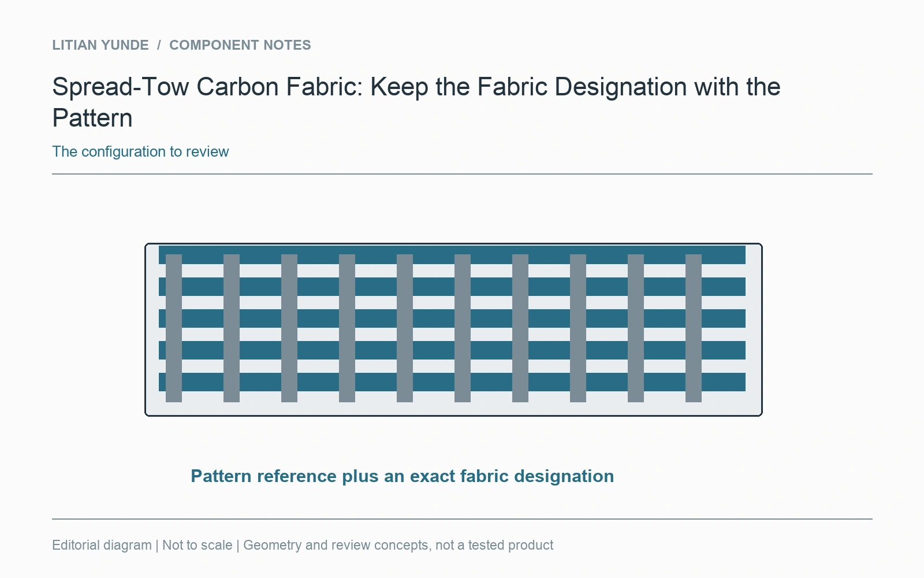Click 'The configuration to review' subtitle
The width and height of the screenshot is (924, 578).
pos(140,151)
